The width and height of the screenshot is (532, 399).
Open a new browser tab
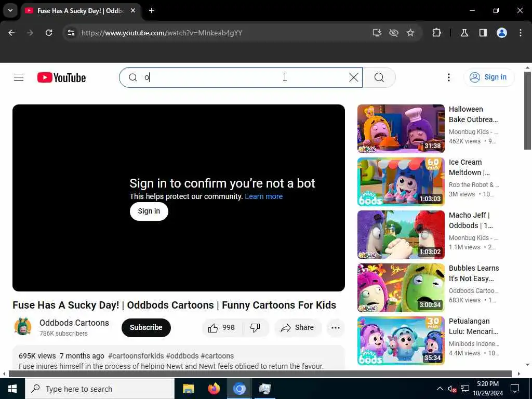pyautogui.click(x=152, y=10)
